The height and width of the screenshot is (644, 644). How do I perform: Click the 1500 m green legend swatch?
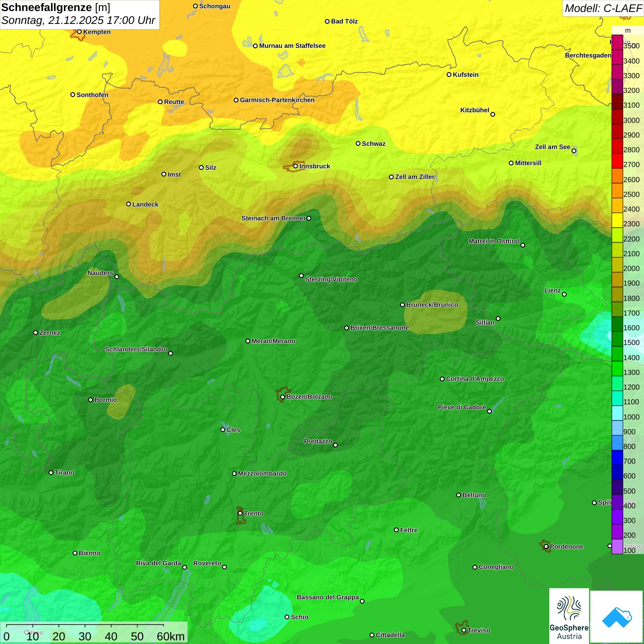pos(617,339)
